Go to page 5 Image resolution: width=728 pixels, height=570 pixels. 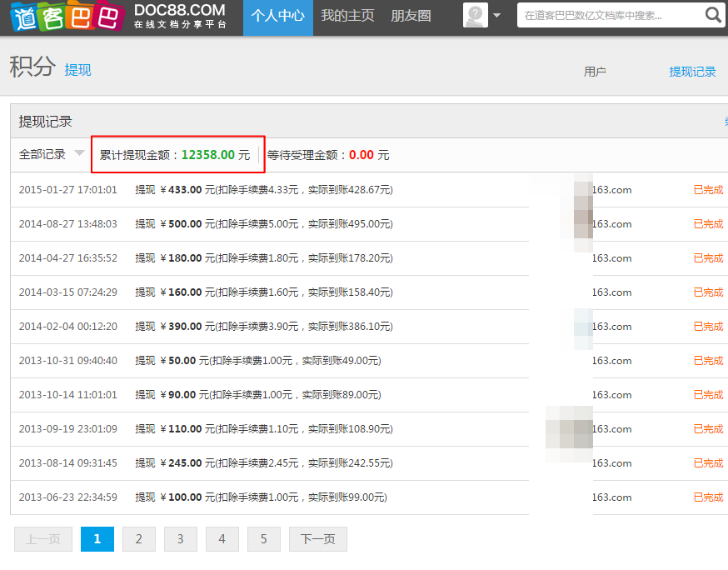(x=264, y=539)
